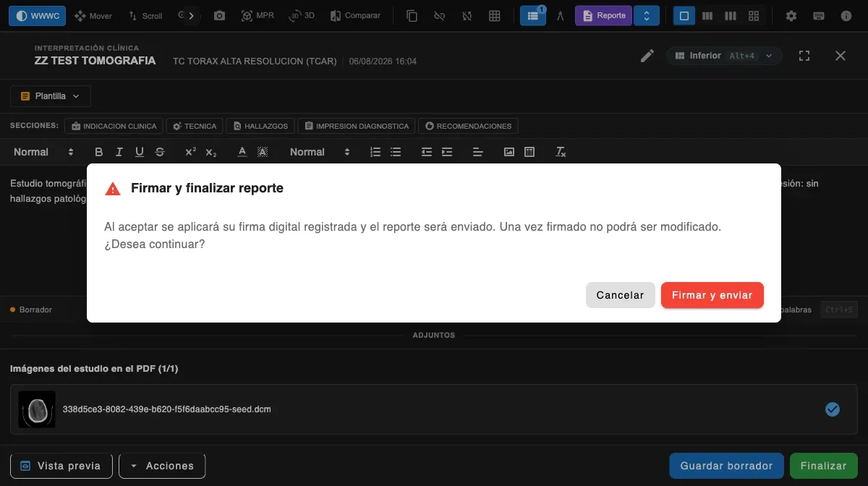Open the Acciones dropdown menu
868x486 pixels.
pos(162,466)
